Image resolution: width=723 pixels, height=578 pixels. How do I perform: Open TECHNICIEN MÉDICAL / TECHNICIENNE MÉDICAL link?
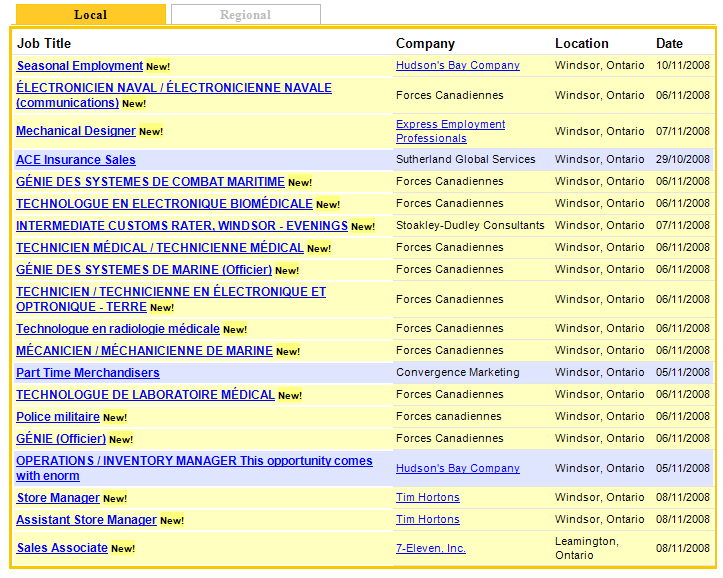pos(160,248)
